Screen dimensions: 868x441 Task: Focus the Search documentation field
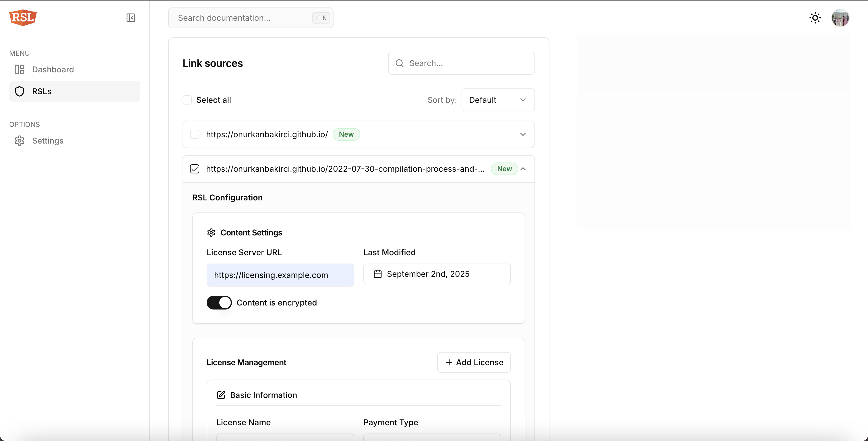coord(251,18)
